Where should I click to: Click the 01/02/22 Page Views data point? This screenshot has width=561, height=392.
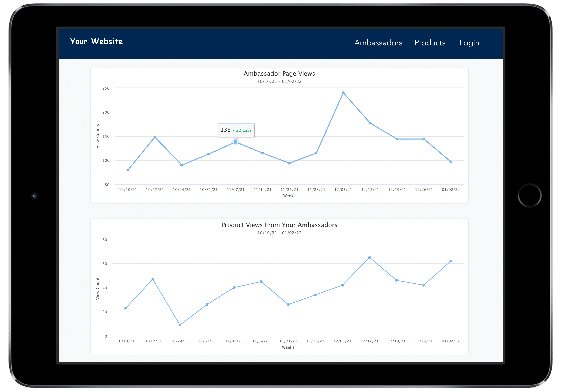pyautogui.click(x=451, y=162)
